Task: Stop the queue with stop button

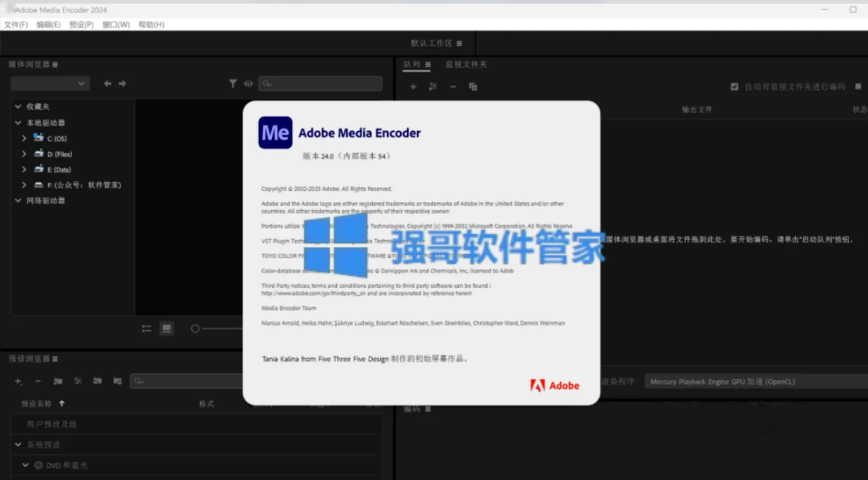Action: [858, 86]
